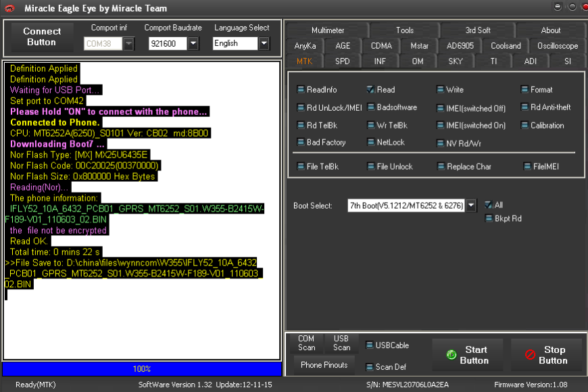This screenshot has width=588, height=392.
Task: Click Start Button label
Action: pos(474,355)
